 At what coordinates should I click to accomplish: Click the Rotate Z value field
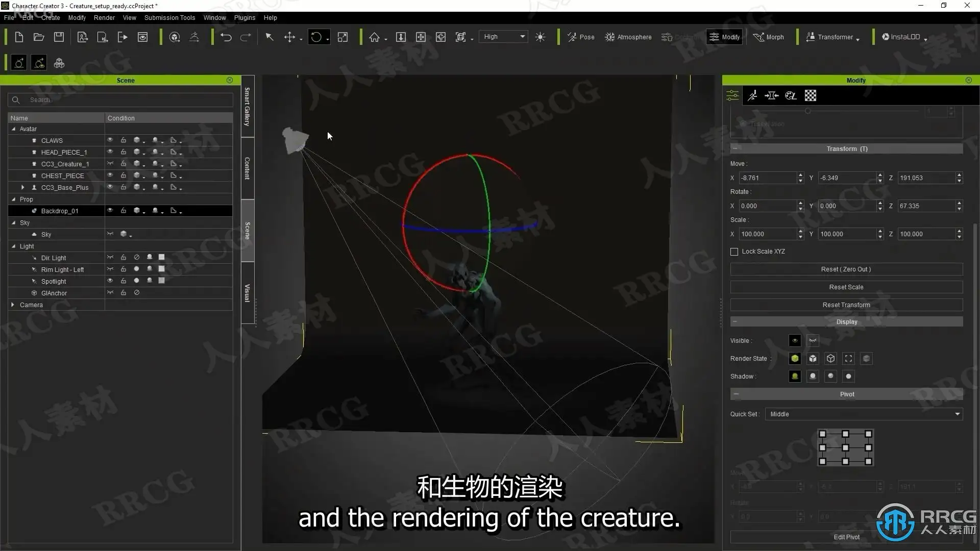926,206
